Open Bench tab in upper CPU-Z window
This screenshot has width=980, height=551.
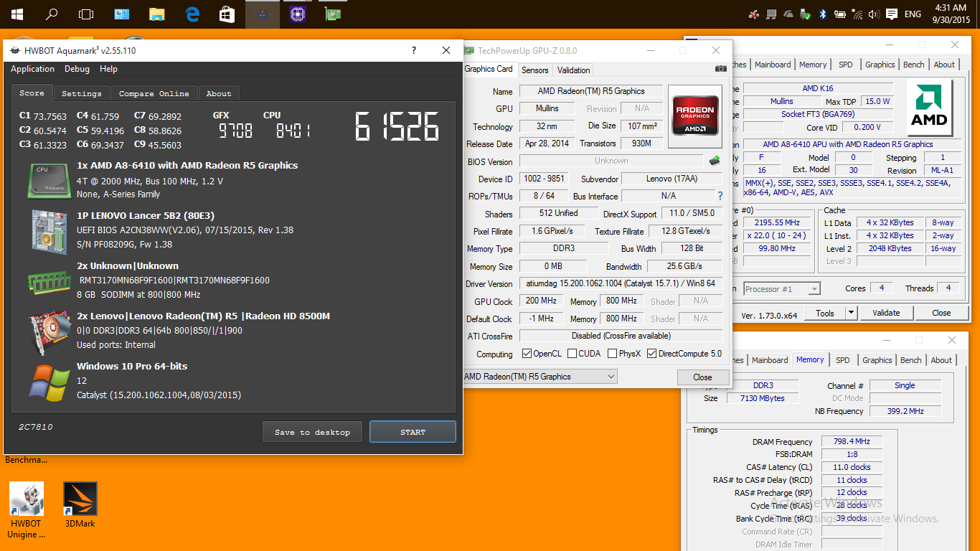coord(913,65)
